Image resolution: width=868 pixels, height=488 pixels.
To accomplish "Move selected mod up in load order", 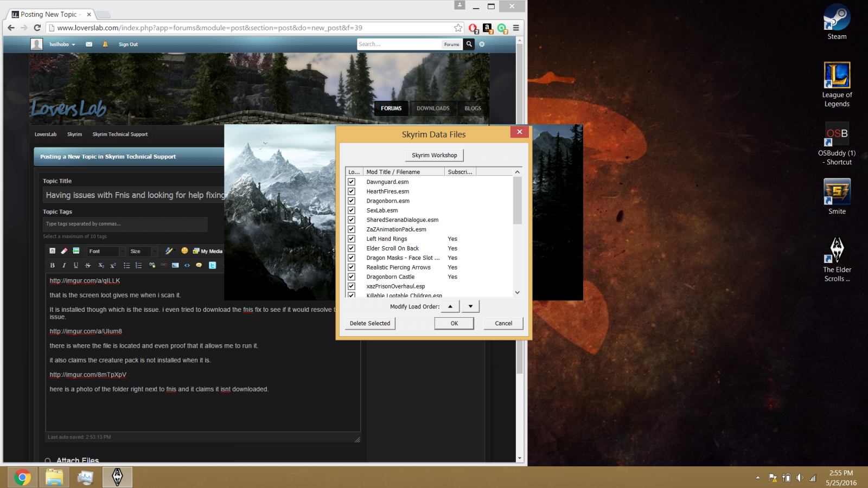I will coord(450,306).
